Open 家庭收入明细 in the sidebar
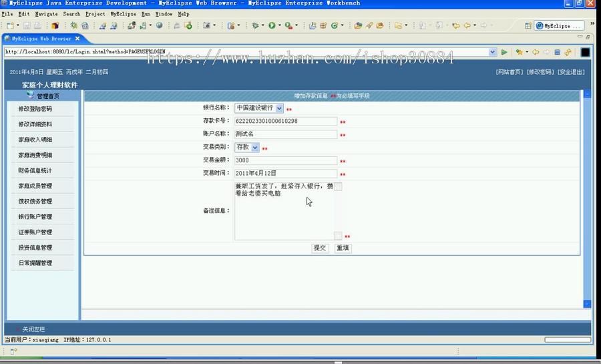The height and width of the screenshot is (364, 601). click(35, 140)
